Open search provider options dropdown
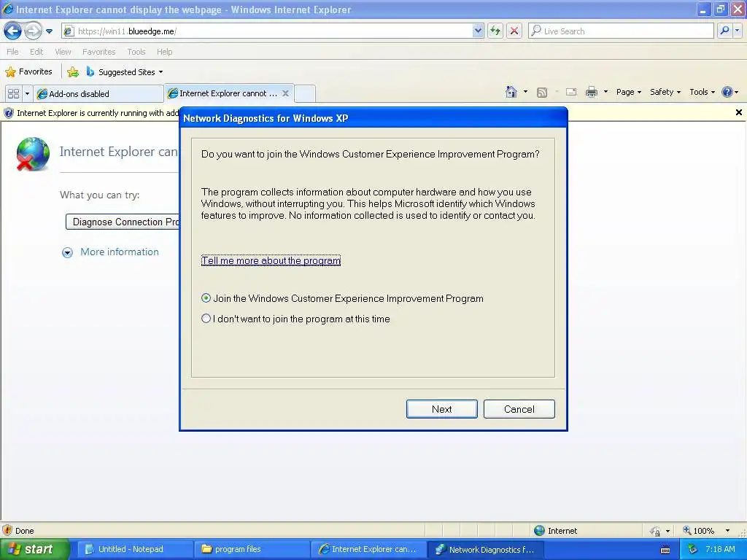The image size is (747, 560). (x=738, y=31)
